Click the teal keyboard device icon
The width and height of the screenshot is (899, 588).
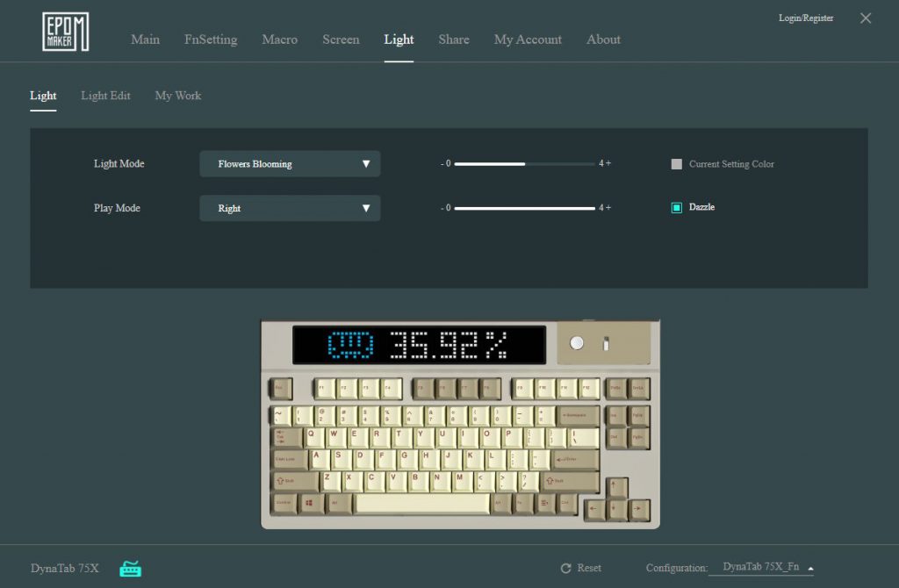coord(130,569)
